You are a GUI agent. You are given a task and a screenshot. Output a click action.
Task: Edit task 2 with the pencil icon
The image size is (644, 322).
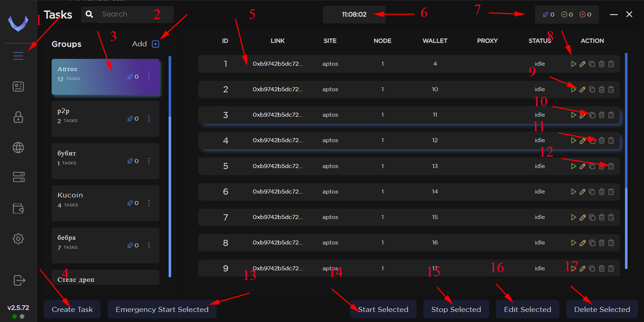point(583,89)
